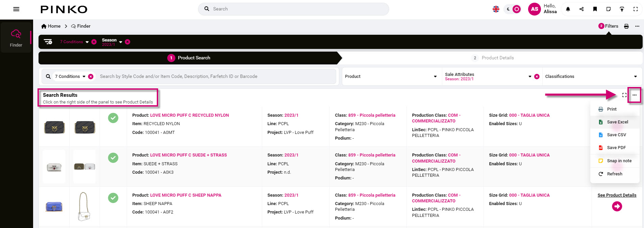Click the PINKO logo

tap(64, 9)
